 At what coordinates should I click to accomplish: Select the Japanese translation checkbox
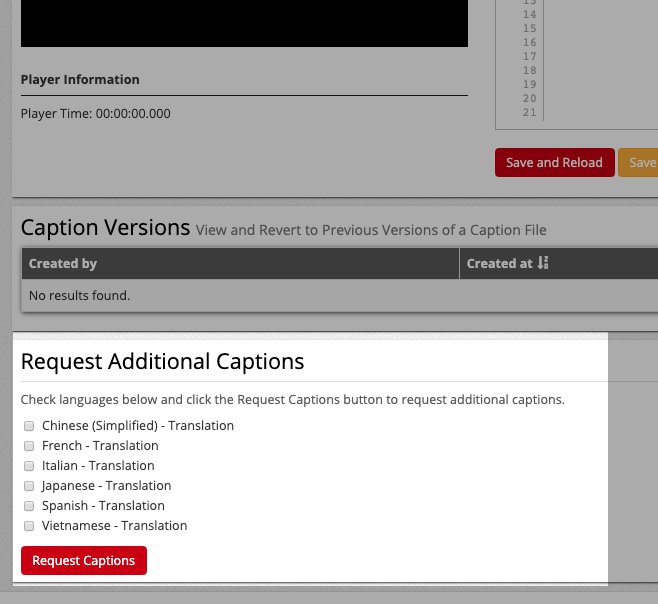(x=29, y=486)
